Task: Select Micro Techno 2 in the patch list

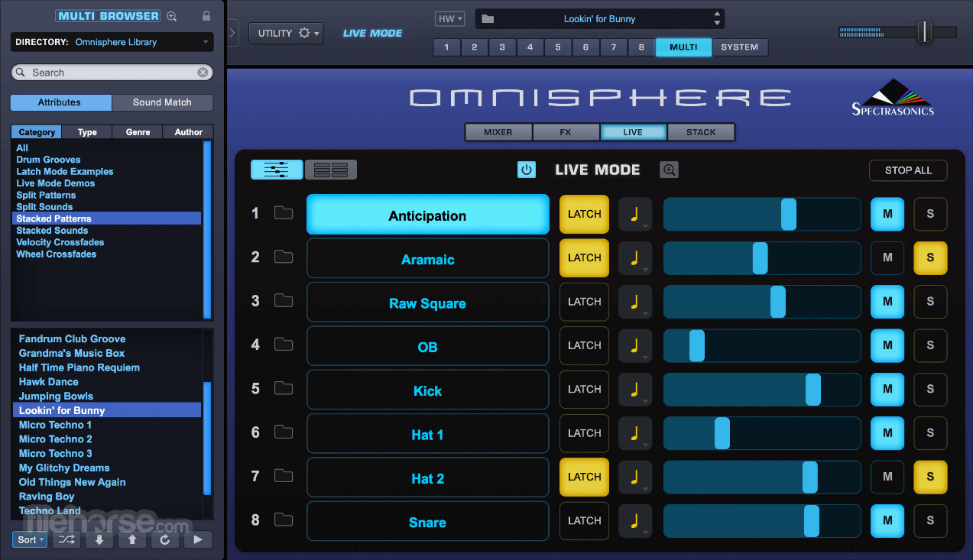Action: tap(56, 439)
